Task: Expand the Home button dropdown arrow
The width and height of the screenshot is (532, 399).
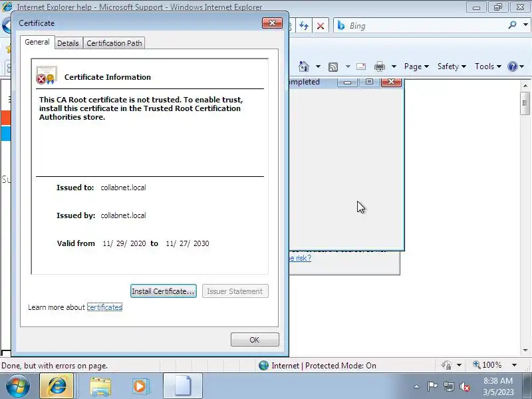Action: (318, 66)
